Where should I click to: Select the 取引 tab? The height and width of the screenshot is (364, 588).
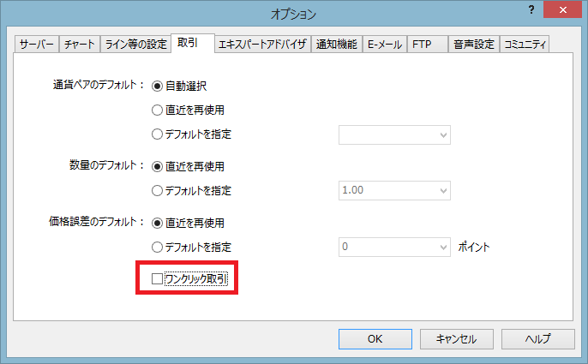coord(193,43)
